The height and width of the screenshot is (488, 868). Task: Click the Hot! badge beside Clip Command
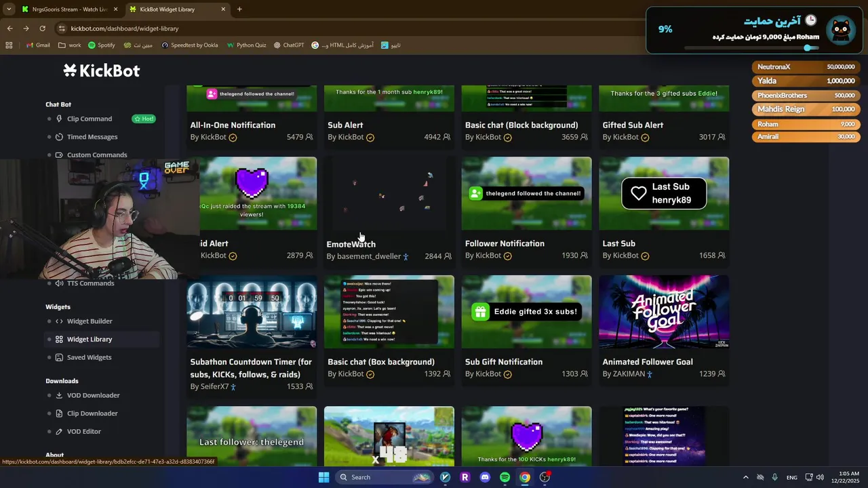click(144, 119)
